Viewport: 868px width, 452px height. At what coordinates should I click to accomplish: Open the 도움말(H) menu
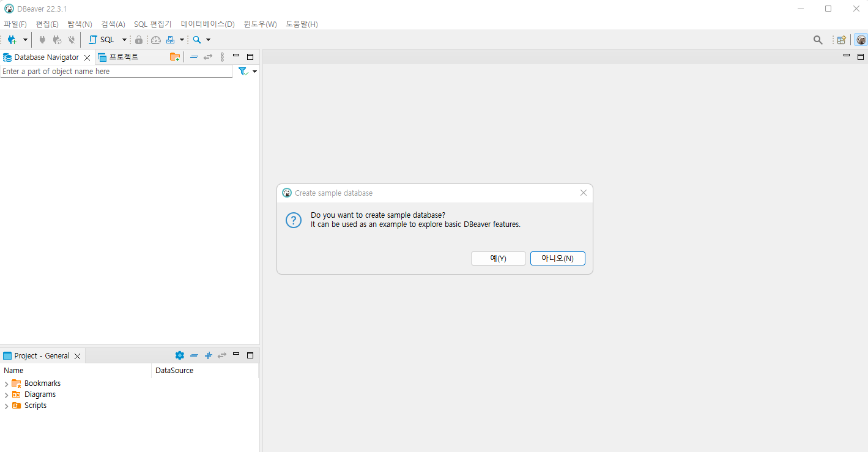(302, 24)
